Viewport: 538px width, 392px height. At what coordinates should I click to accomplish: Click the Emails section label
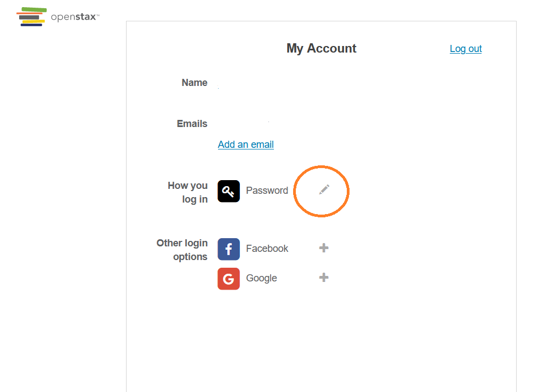(x=192, y=123)
